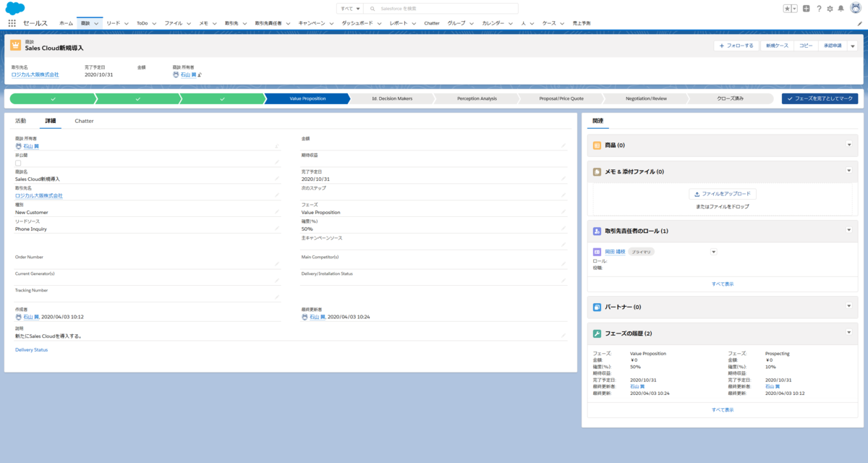Viewport: 868px width, 463px height.
Task: Click the フォローする button
Action: pyautogui.click(x=736, y=46)
